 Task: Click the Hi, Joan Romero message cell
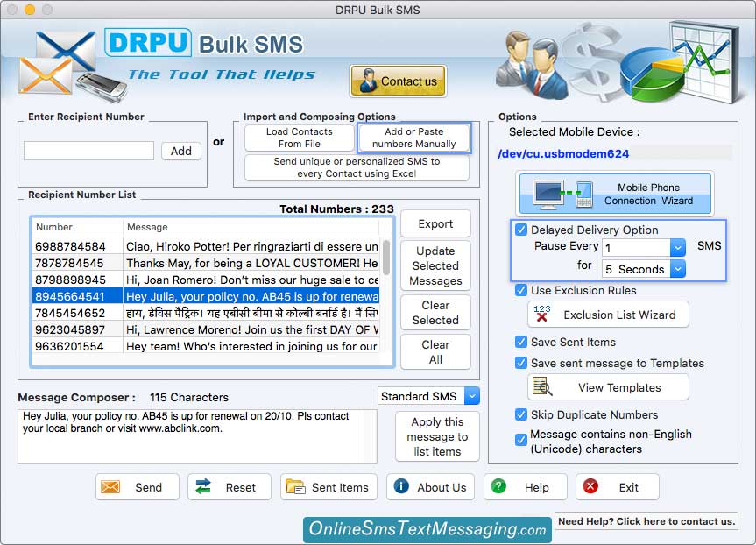(251, 280)
